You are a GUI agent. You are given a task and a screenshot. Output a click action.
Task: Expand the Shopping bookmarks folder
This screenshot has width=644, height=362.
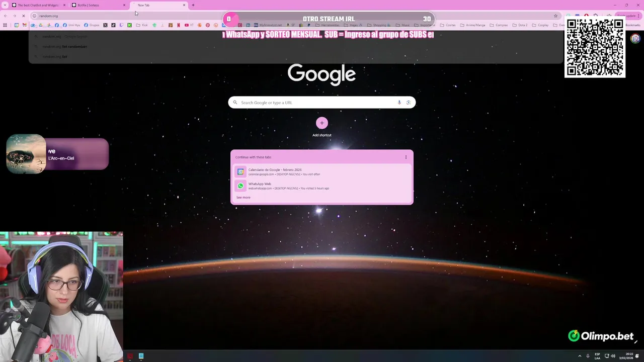(x=380, y=25)
